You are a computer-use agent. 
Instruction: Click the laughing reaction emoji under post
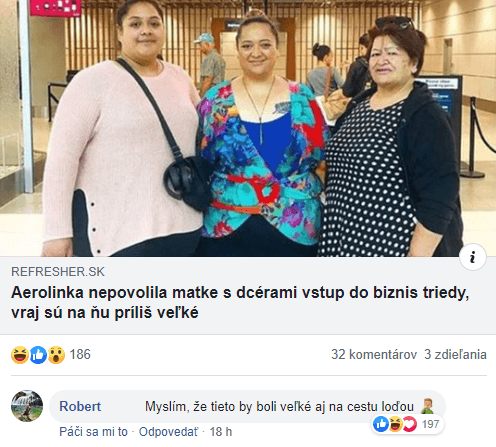[20, 355]
